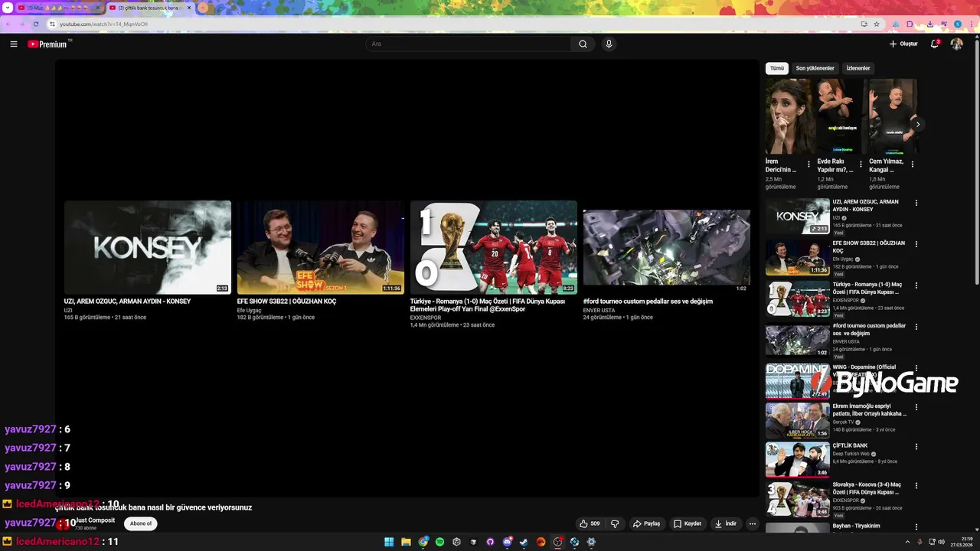Switch to the first YouTube Muz tab
The image size is (980, 551).
(x=60, y=8)
